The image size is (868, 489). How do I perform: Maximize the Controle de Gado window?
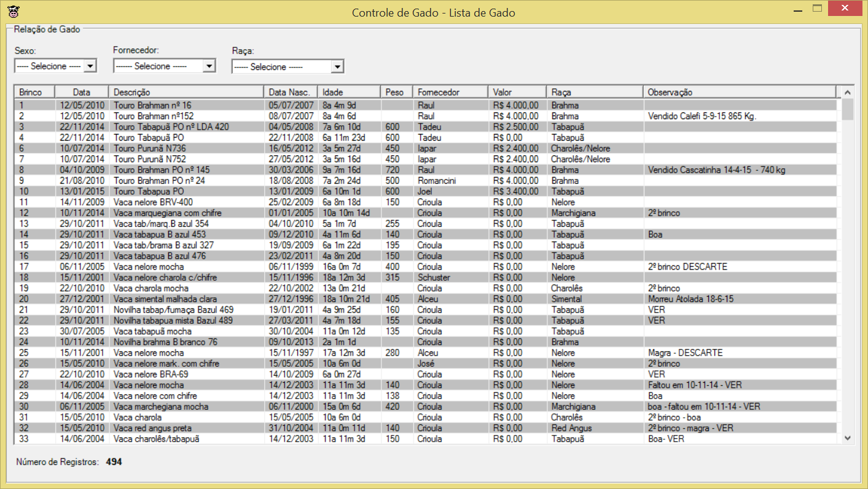[817, 9]
